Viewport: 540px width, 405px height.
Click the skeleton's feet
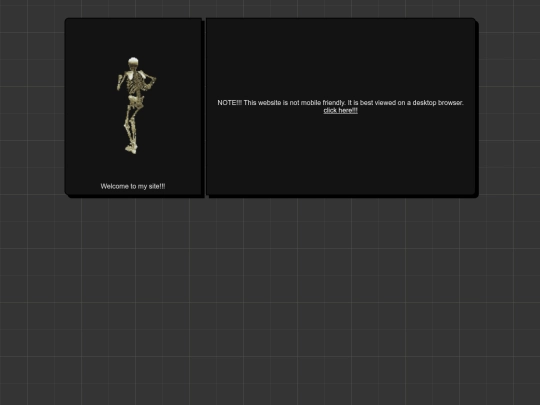coord(131,149)
